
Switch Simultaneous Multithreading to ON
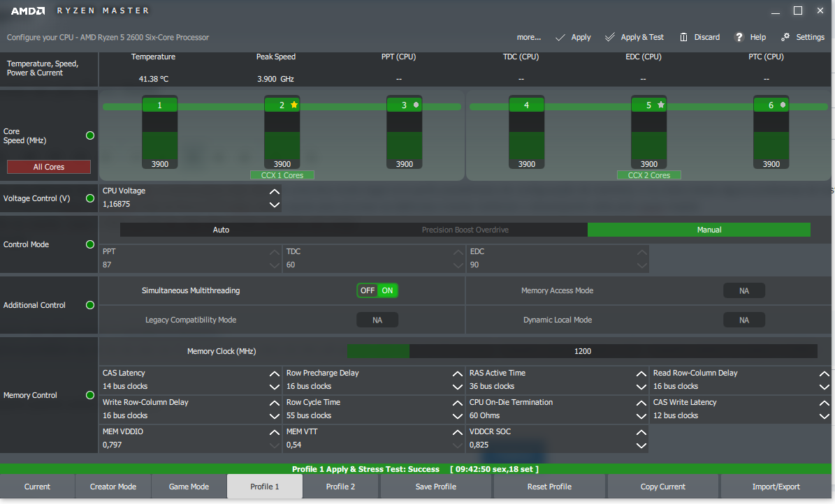pyautogui.click(x=387, y=290)
